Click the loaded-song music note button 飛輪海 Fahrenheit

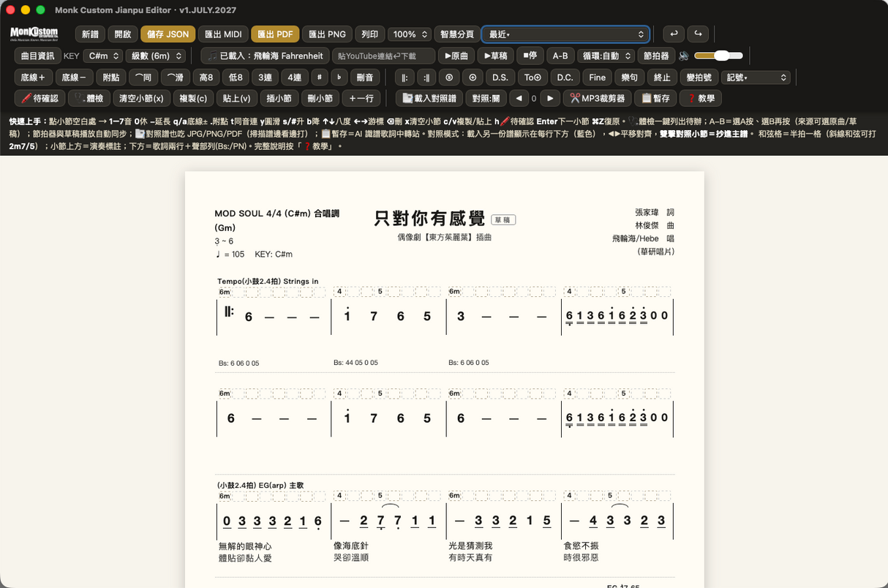(x=264, y=56)
